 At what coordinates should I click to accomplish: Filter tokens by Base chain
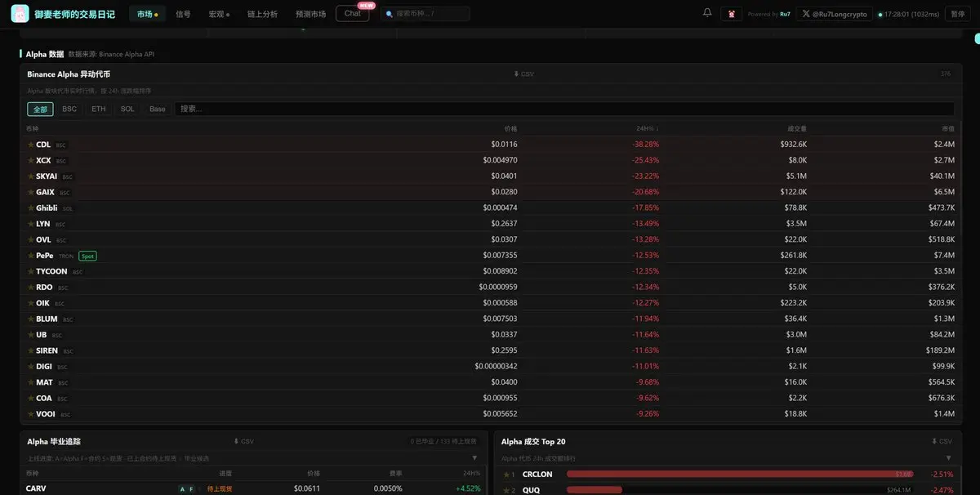click(x=157, y=109)
